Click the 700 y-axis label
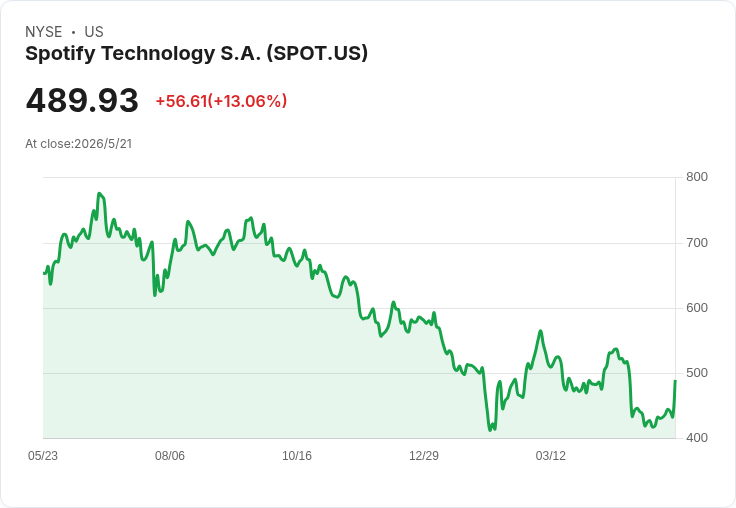This screenshot has width=736, height=508. 697,243
